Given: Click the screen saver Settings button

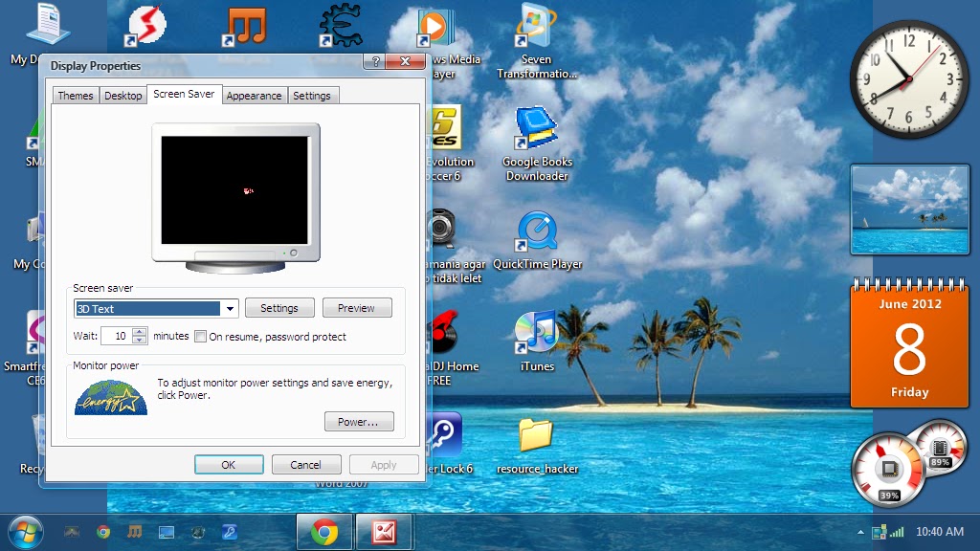Looking at the screenshot, I should tap(279, 308).
